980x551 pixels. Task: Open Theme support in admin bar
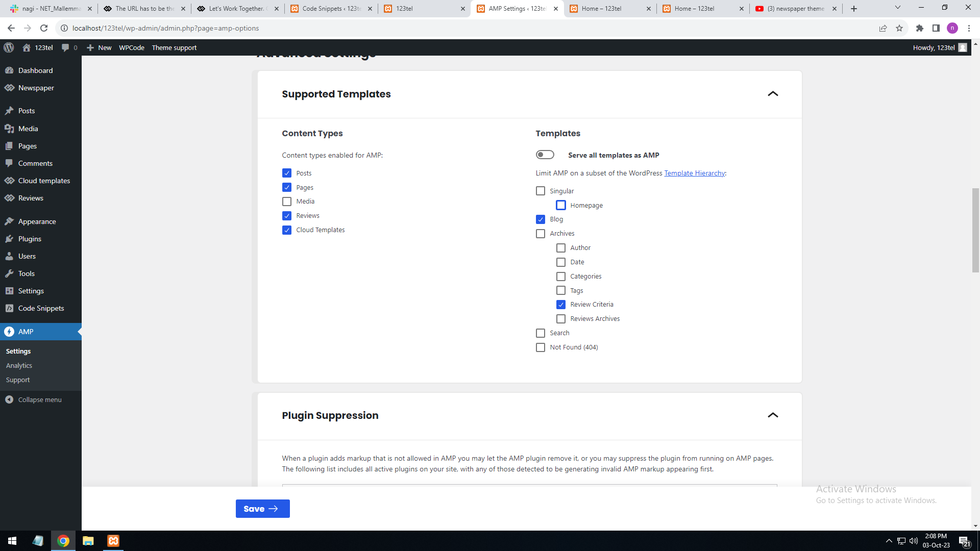[174, 47]
